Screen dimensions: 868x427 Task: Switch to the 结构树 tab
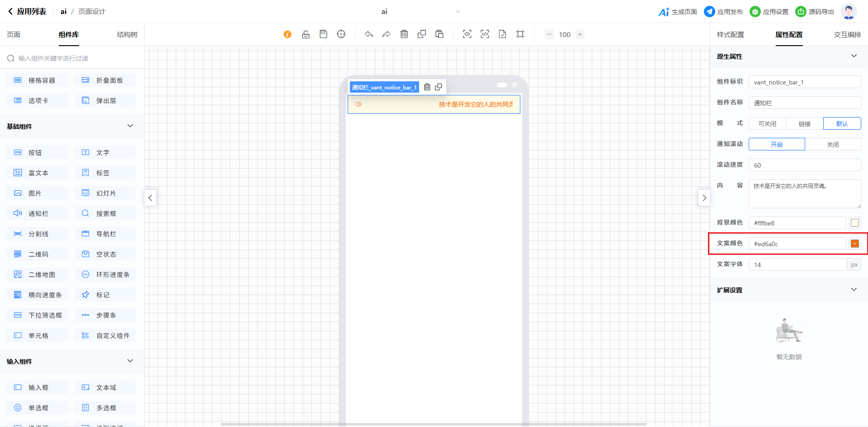[127, 35]
